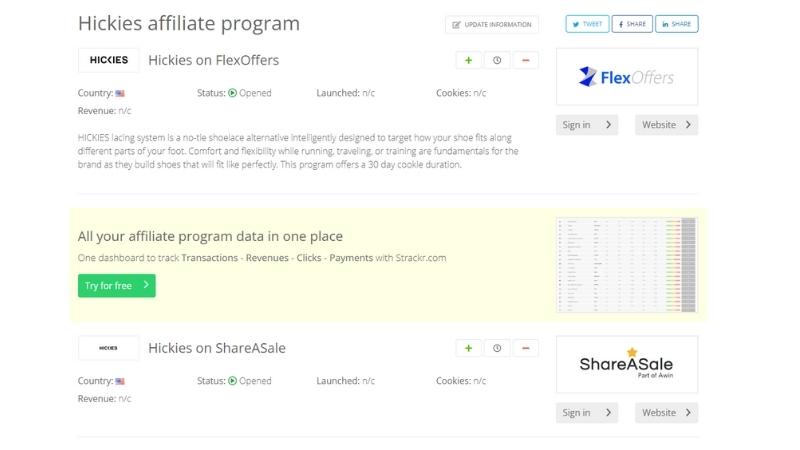Click the US flag in ShareASale Country field
800x450 pixels.
120,381
